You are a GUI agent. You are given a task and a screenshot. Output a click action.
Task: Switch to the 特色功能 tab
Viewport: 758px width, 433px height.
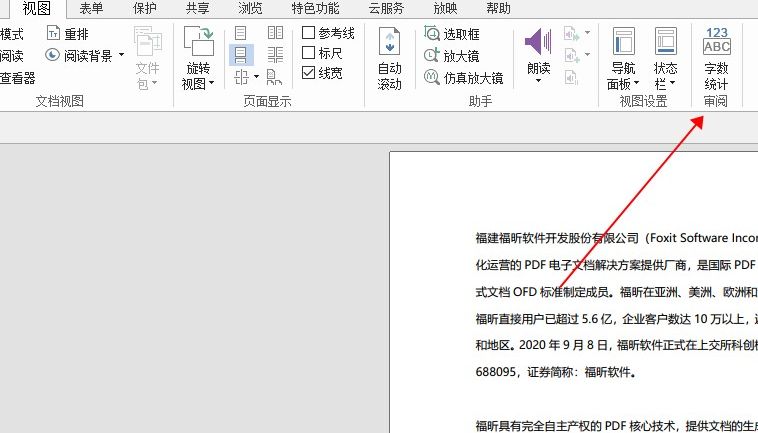316,8
